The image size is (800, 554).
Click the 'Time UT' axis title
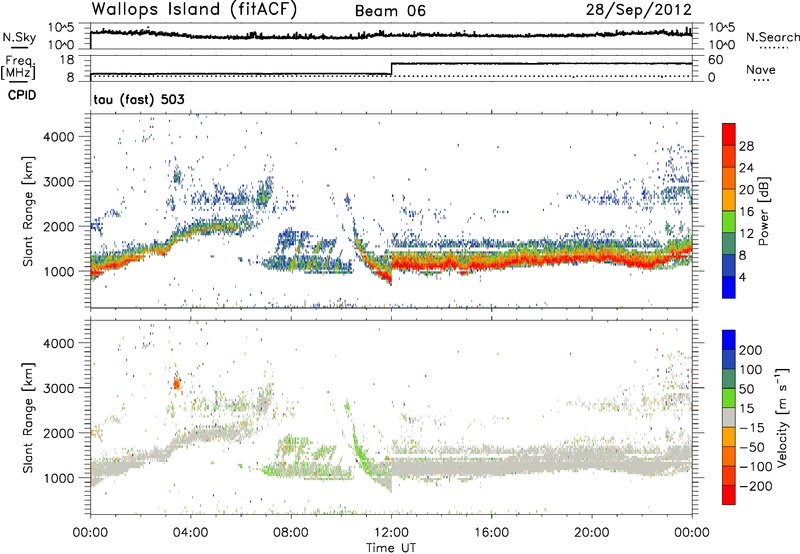tap(391, 548)
